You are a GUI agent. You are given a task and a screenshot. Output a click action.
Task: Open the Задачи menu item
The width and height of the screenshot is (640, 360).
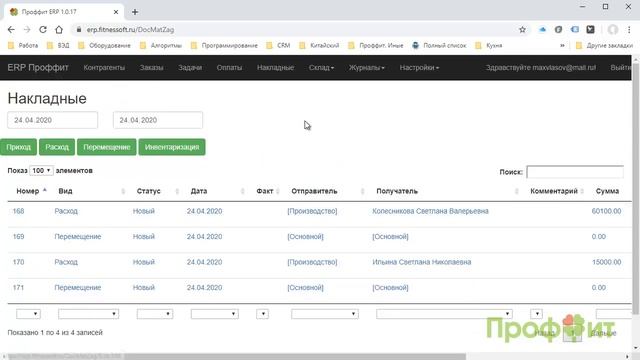click(x=190, y=68)
